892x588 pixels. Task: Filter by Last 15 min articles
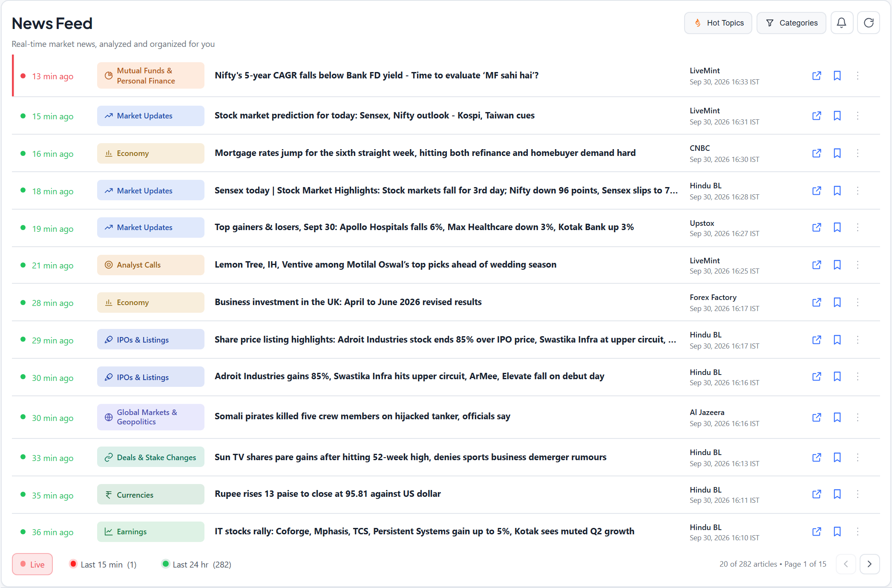[x=103, y=564]
